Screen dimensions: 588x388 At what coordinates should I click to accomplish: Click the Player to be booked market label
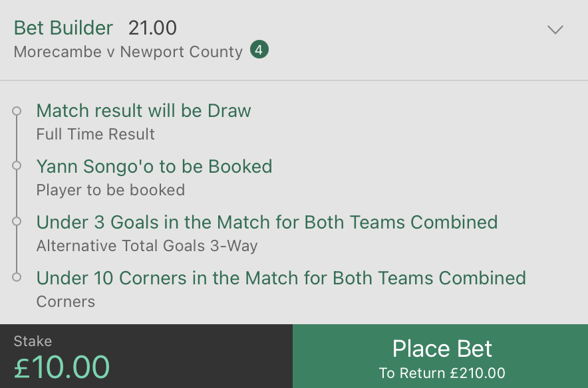(x=110, y=190)
